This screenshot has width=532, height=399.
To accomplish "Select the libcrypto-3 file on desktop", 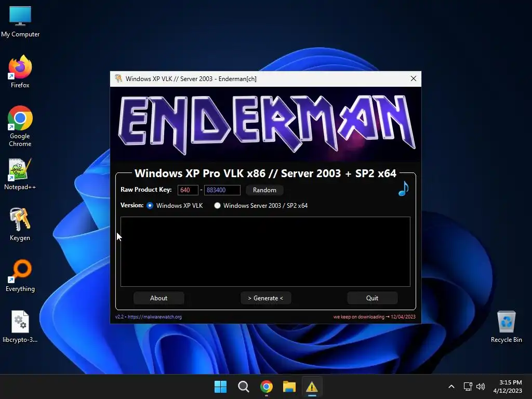I will 20,326.
